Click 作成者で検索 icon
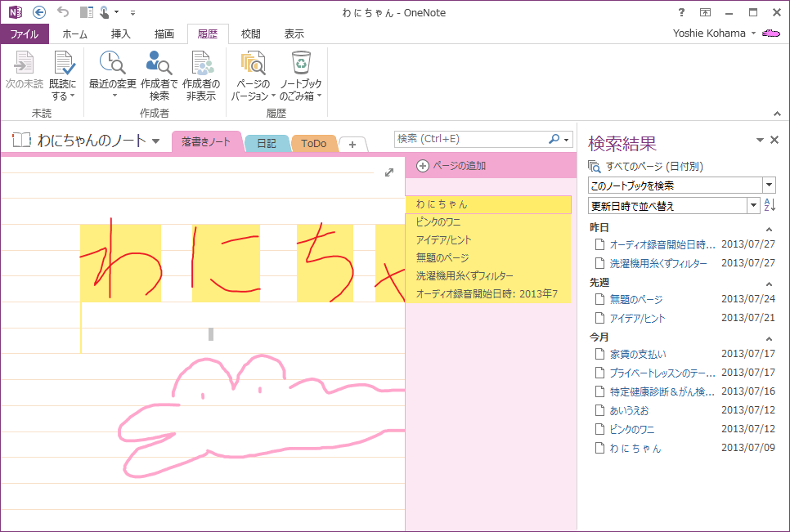Screen dimensions: 790x532 159,75
